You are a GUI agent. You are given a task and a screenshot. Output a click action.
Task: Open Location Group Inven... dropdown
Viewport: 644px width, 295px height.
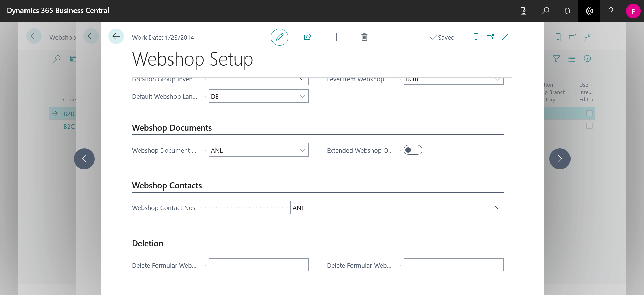coord(302,80)
